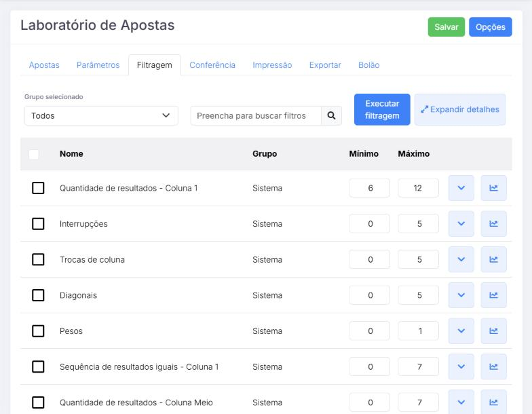Open chart for Pesos row
Screen dimensions: 532x414
click(x=494, y=331)
